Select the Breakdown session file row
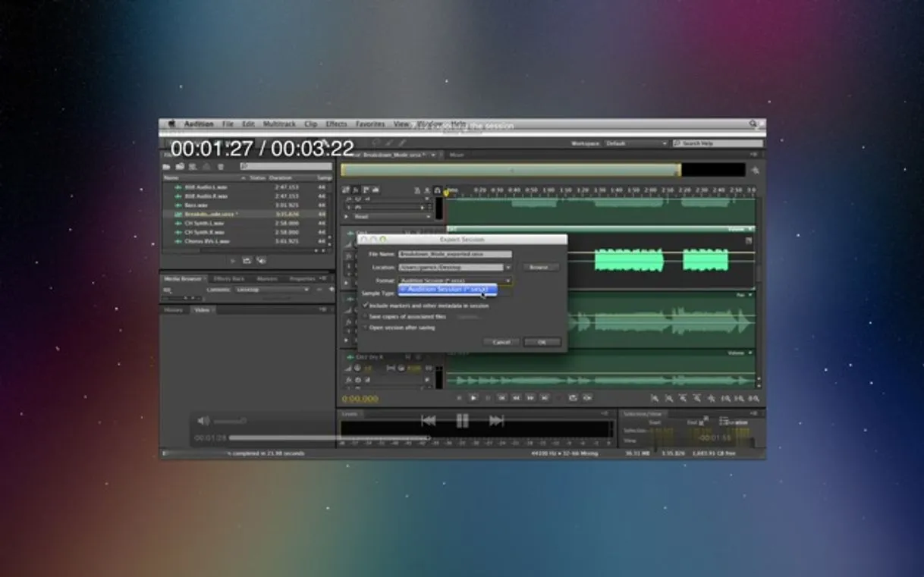Viewport: 924px width, 577px height. (x=245, y=214)
